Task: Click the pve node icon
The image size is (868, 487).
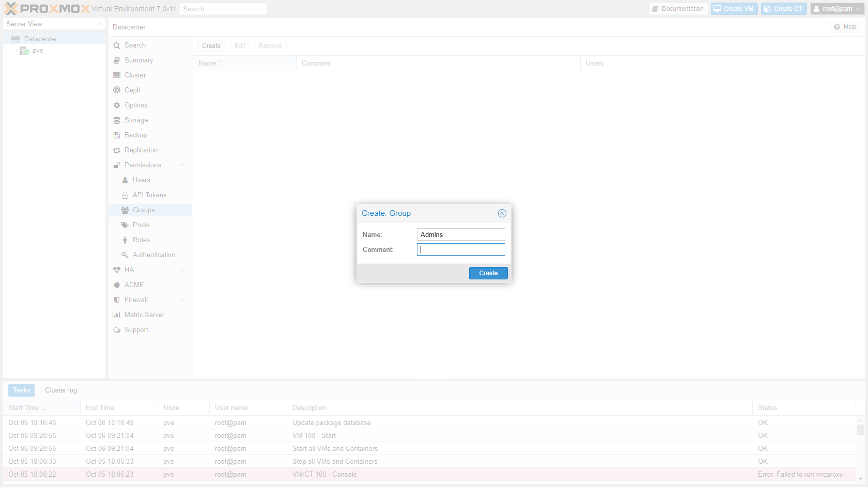Action: 24,51
